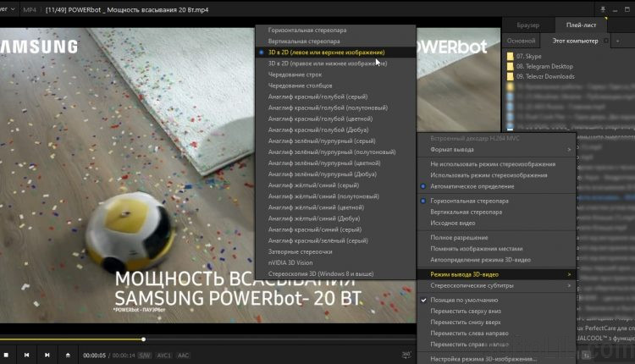Choose Анаглиф зелёный/пурпурный (цветной)

[336, 163]
